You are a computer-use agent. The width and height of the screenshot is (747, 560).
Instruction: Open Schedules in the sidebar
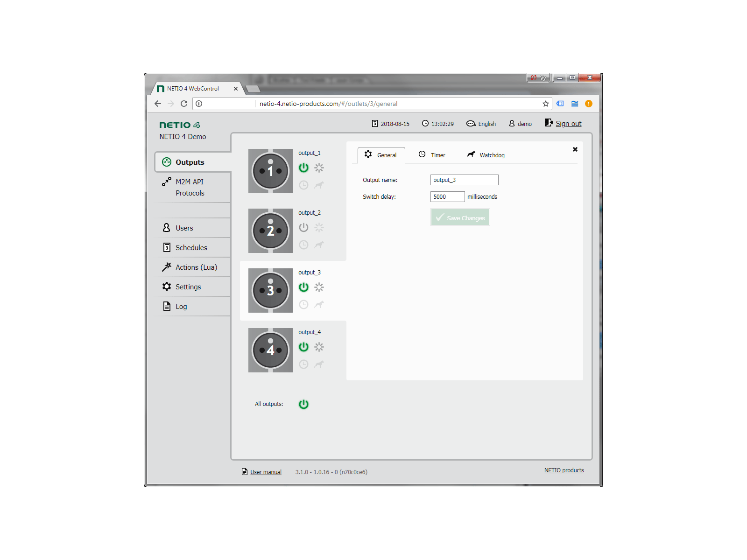[x=191, y=248]
